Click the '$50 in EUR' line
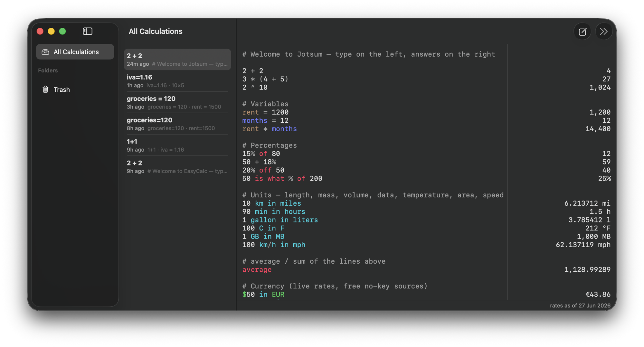This screenshot has width=644, height=347. (x=263, y=294)
